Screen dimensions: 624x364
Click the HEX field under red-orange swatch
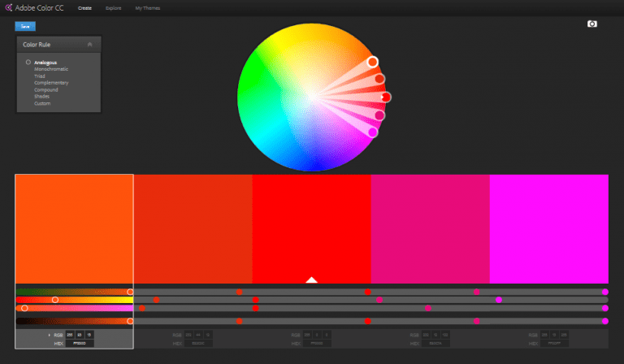pyautogui.click(x=198, y=344)
